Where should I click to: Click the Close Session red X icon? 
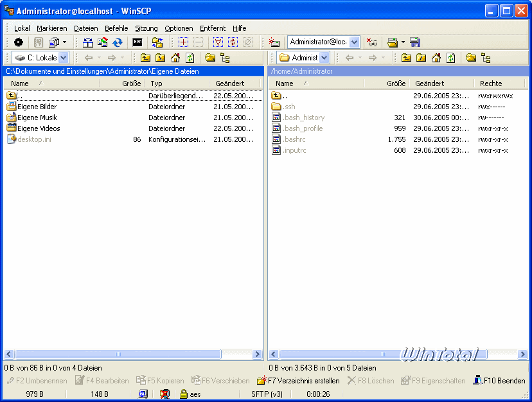point(372,42)
